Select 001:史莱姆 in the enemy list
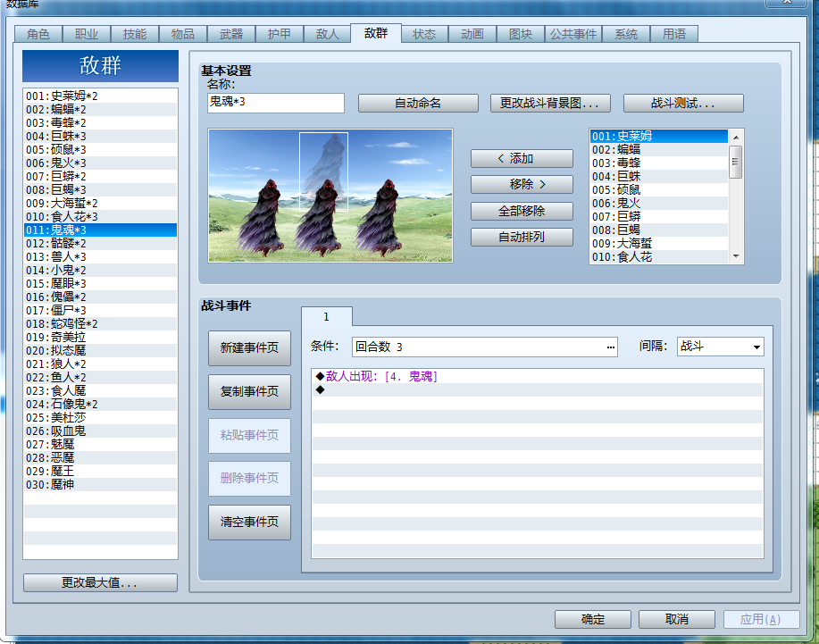The image size is (819, 644). [x=658, y=137]
